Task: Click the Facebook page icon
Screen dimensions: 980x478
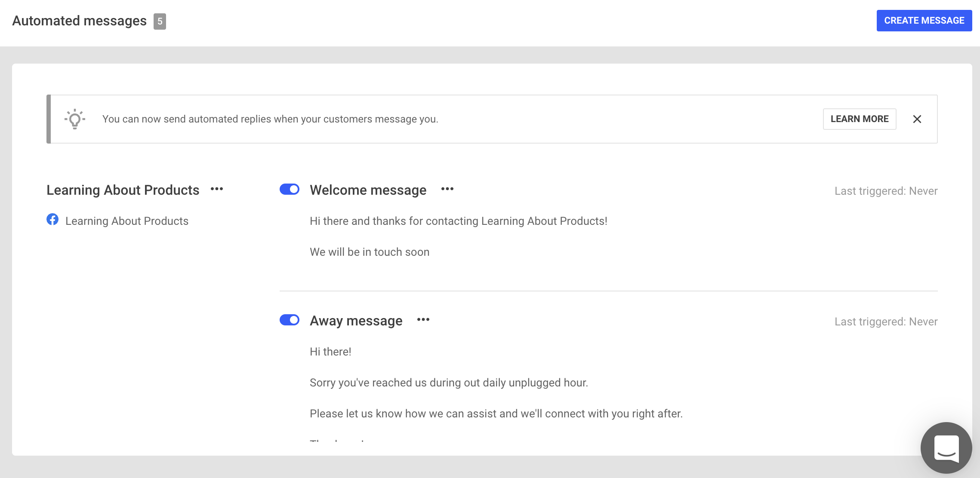Action: coord(52,220)
